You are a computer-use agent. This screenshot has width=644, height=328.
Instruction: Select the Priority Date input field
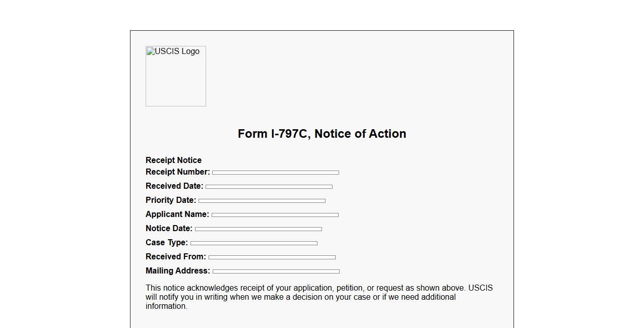coord(262,201)
